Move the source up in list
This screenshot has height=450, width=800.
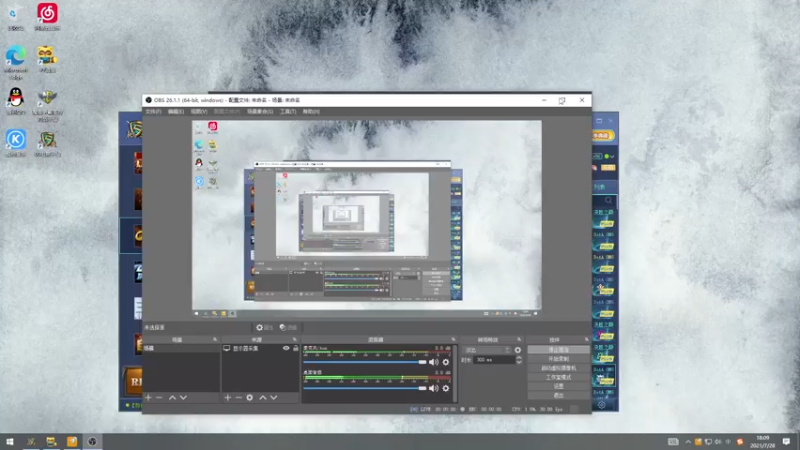point(263,397)
